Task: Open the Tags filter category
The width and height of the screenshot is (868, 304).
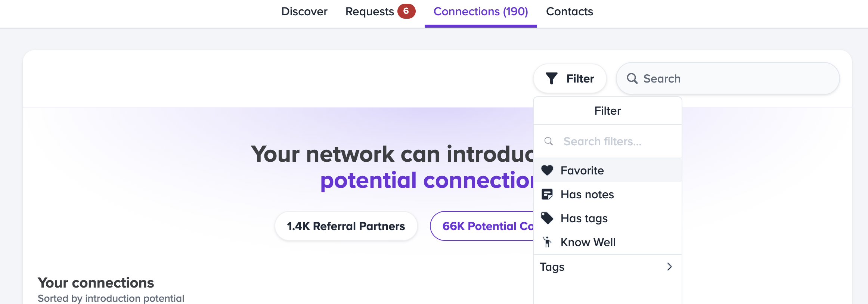Action: [553, 267]
